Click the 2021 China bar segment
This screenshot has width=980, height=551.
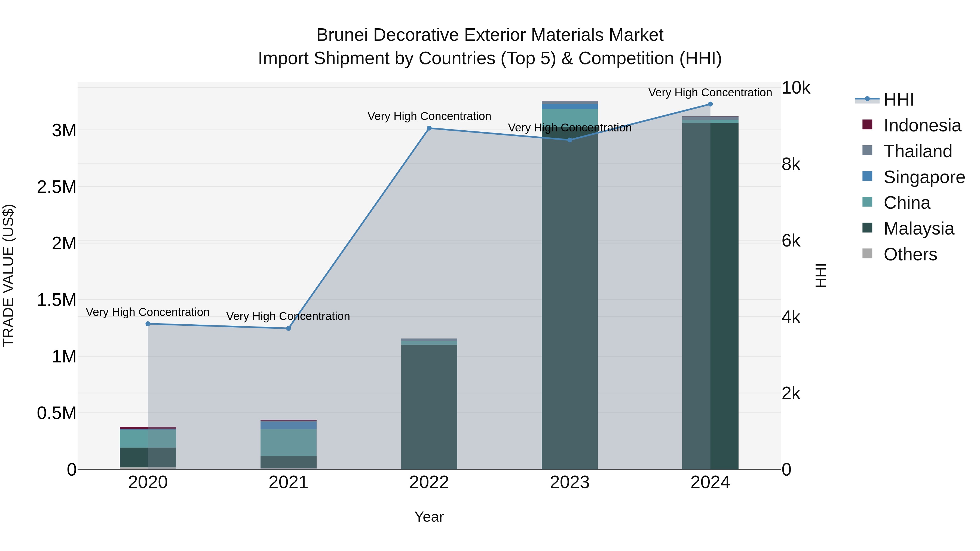coord(288,443)
